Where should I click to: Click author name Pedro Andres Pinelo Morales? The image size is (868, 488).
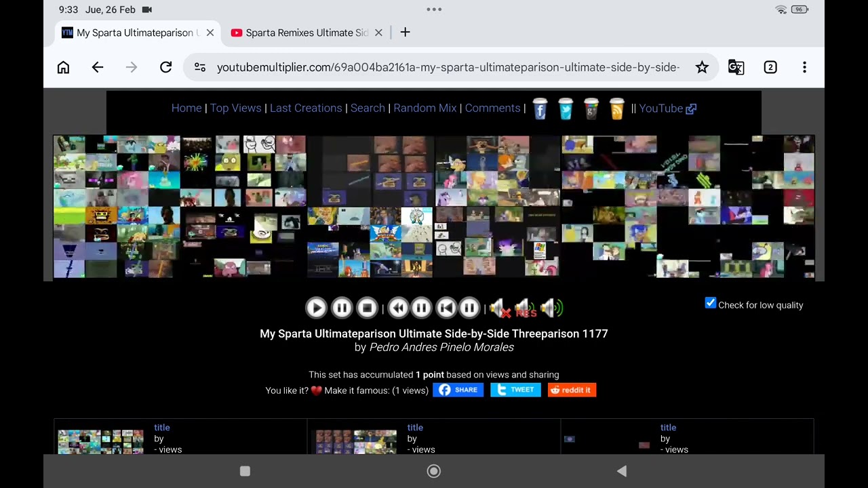coord(441,348)
